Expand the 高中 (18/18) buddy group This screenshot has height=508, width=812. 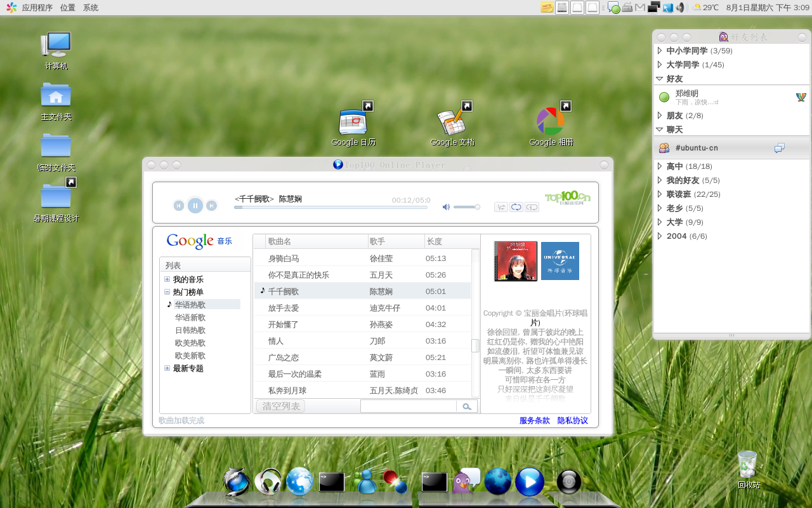[660, 166]
